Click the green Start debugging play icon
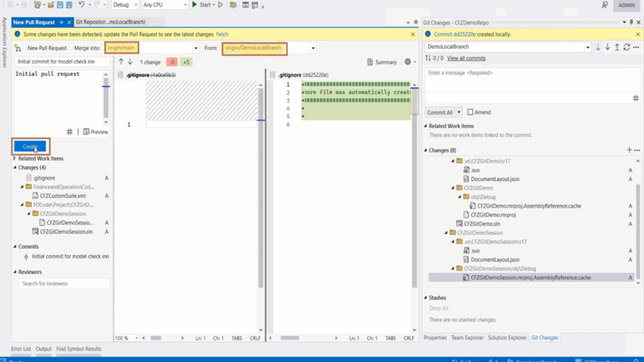 (195, 4)
